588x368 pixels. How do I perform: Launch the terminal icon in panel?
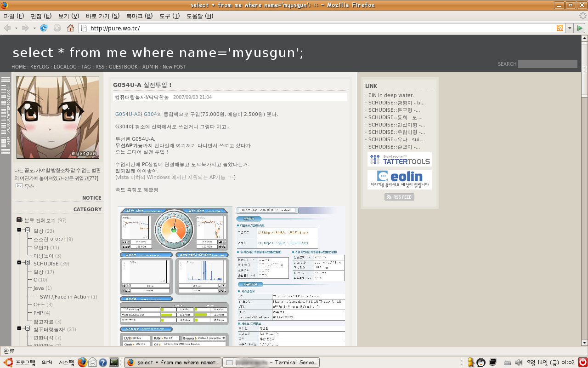114,362
